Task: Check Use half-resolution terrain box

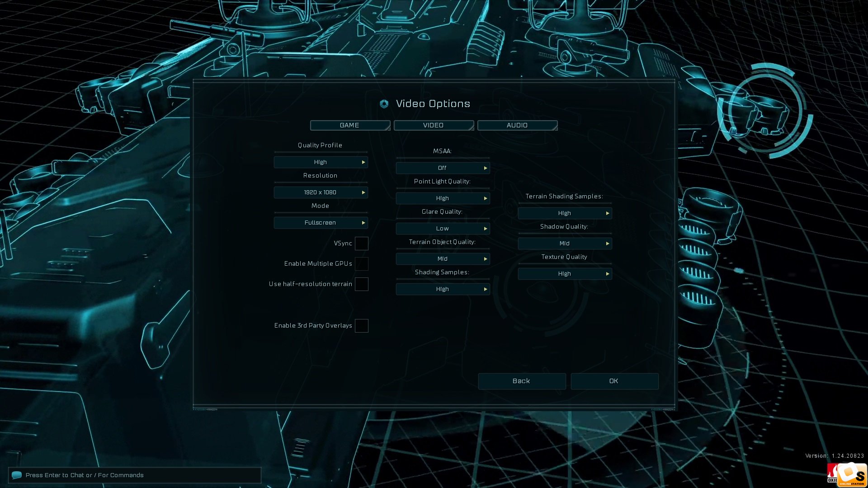Action: [x=362, y=284]
